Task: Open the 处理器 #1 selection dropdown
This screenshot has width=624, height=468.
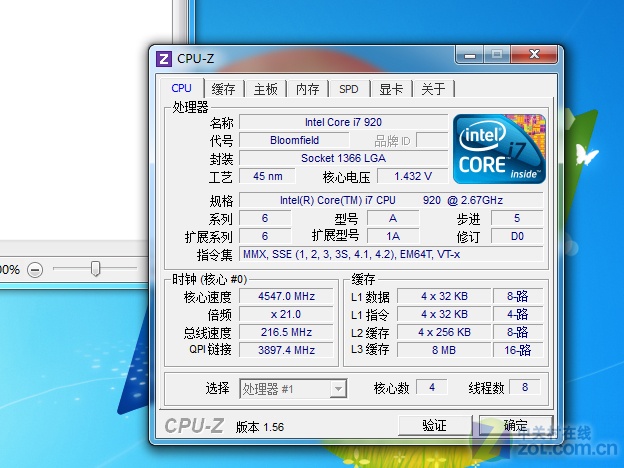Action: pyautogui.click(x=292, y=388)
